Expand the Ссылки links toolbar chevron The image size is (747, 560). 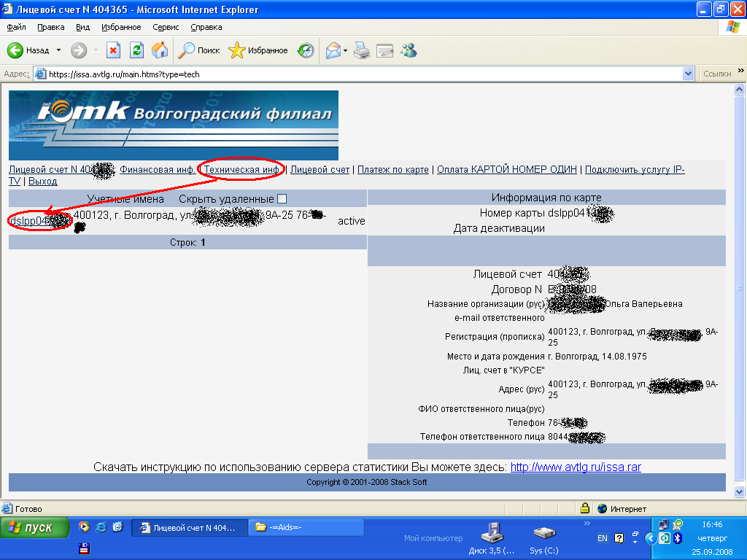point(741,71)
